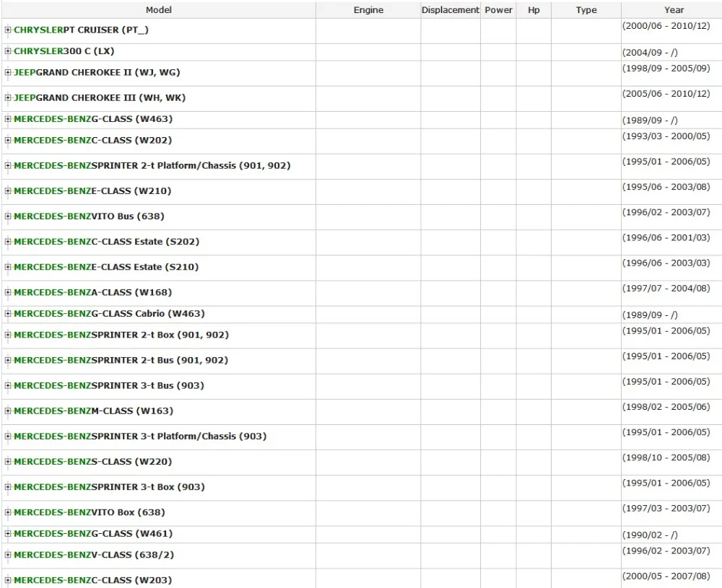
Task: Select MERCEDES-BENZ S-CLASS (W220) model name
Action: click(92, 461)
